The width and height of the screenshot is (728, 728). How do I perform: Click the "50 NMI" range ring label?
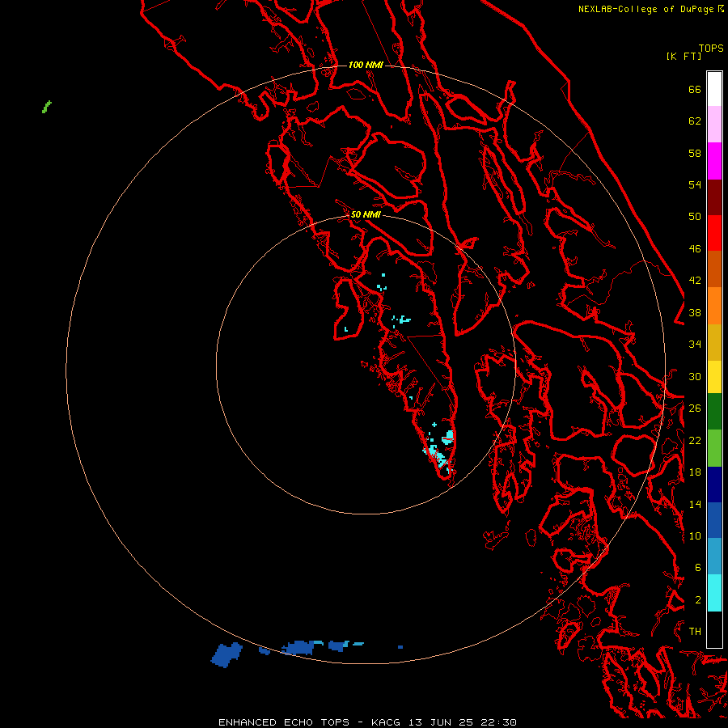point(366,214)
